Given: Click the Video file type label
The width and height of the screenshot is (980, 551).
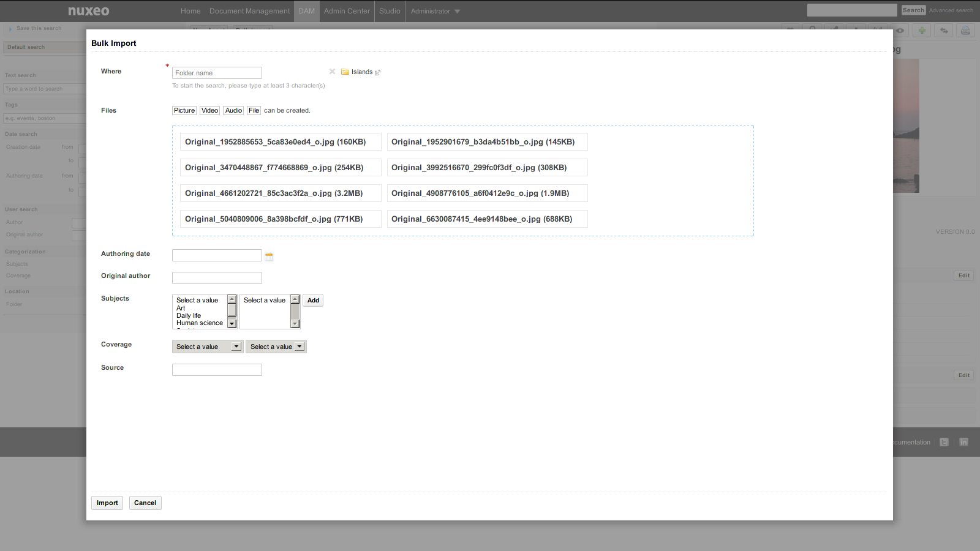Looking at the screenshot, I should (x=209, y=111).
